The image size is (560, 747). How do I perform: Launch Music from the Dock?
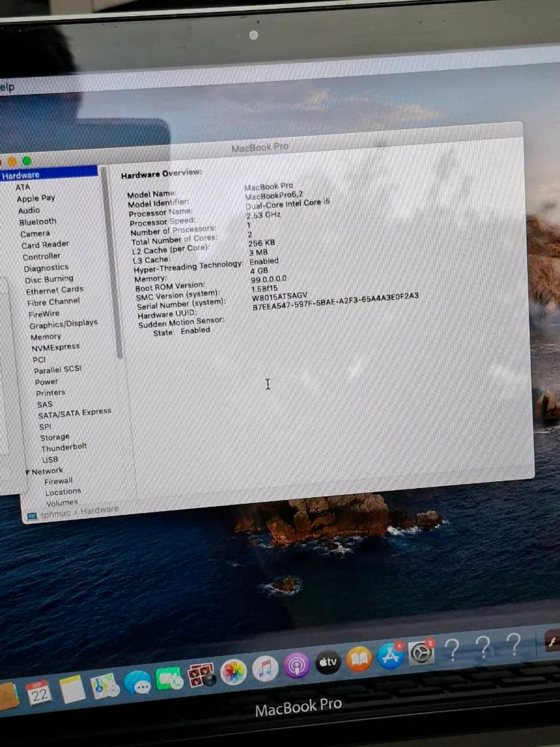[265, 669]
